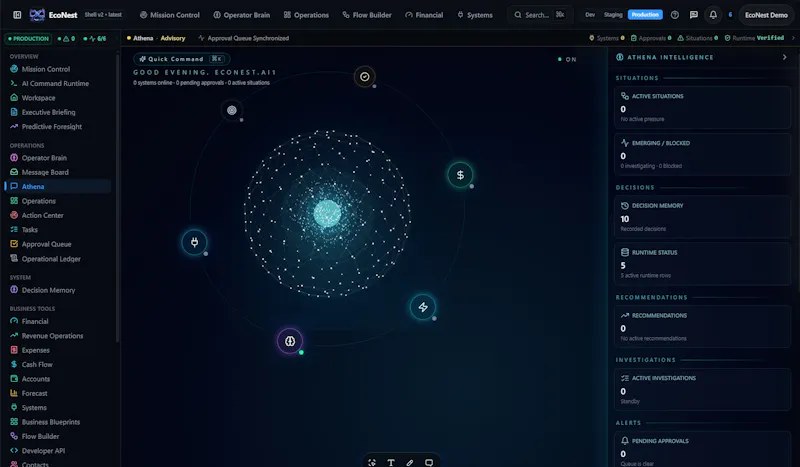
Task: Open the EcoNest Demo account menu
Action: pyautogui.click(x=766, y=15)
